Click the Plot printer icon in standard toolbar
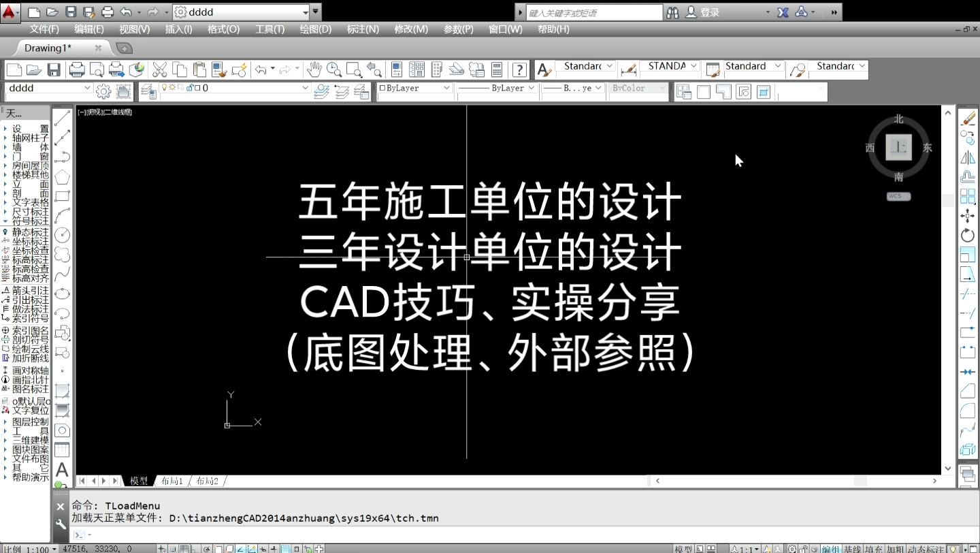Image resolution: width=980 pixels, height=553 pixels. click(x=77, y=69)
